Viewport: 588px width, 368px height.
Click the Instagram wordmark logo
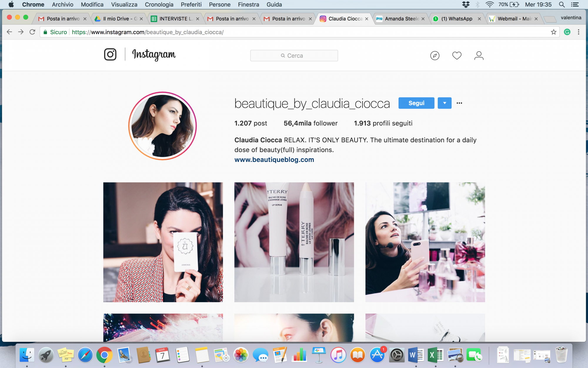click(x=154, y=54)
